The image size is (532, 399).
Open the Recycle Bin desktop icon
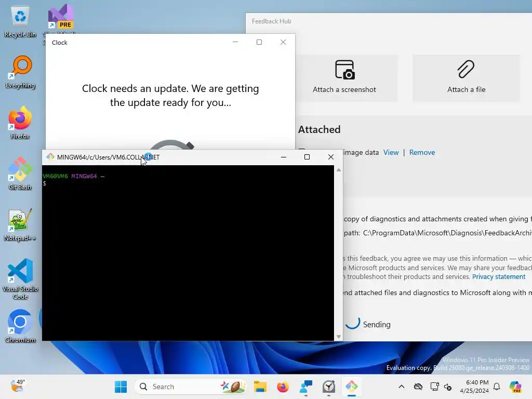[x=20, y=22]
